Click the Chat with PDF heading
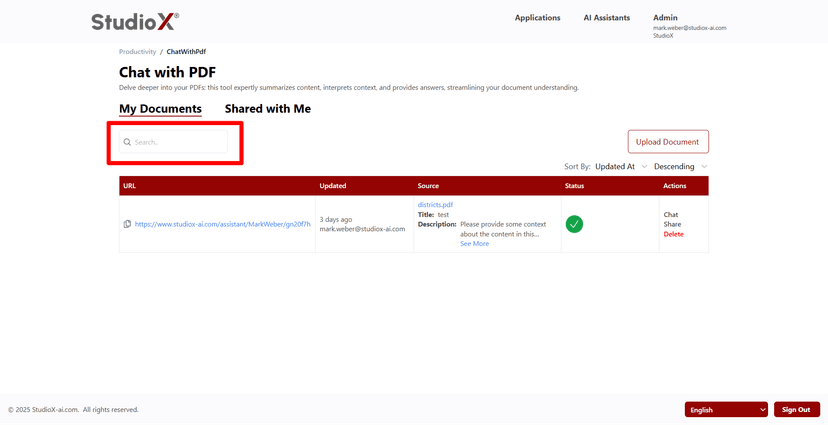This screenshot has width=828, height=425. point(167,72)
